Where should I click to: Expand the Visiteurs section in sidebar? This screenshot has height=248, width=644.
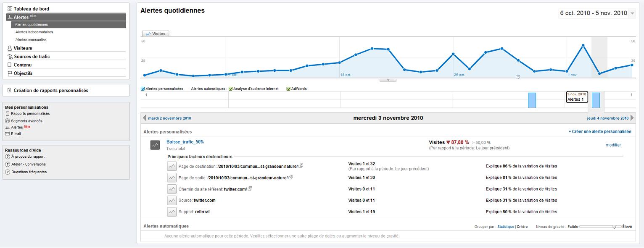(x=23, y=48)
